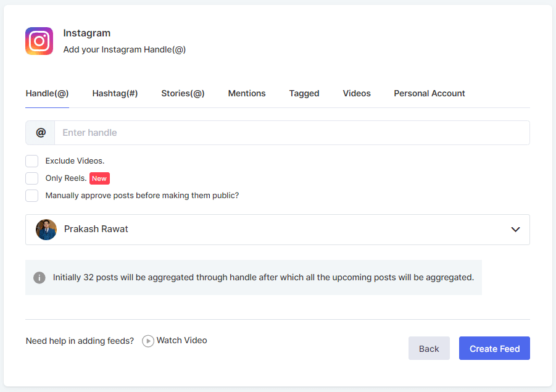This screenshot has height=392, width=556.
Task: Focus the Enter handle input field
Action: click(x=291, y=133)
